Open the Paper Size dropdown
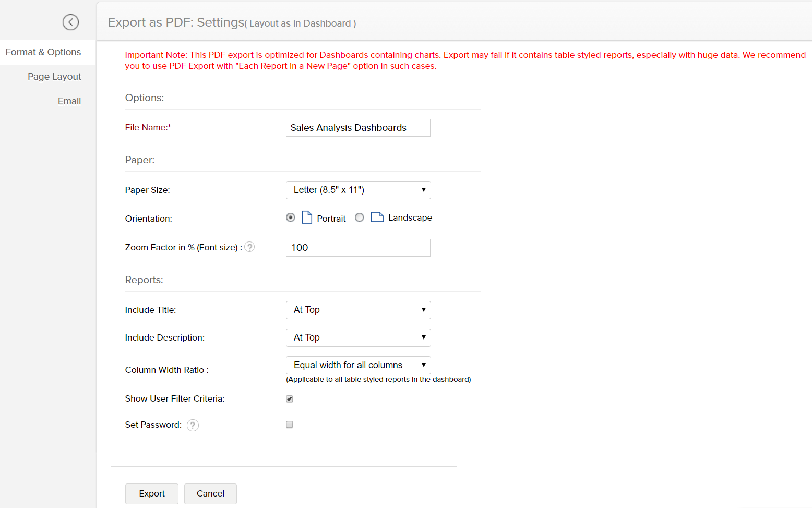The image size is (812, 508). 359,190
